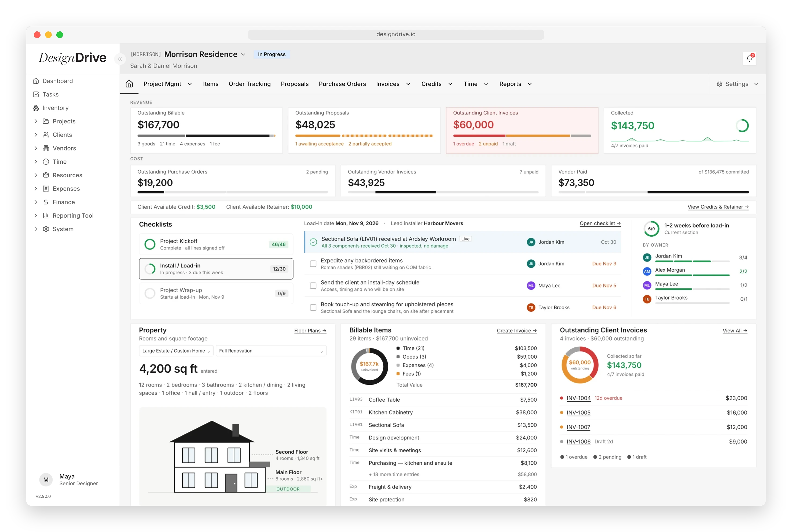792x532 pixels.
Task: Open the Full Renovation dropdown
Action: coord(271,351)
